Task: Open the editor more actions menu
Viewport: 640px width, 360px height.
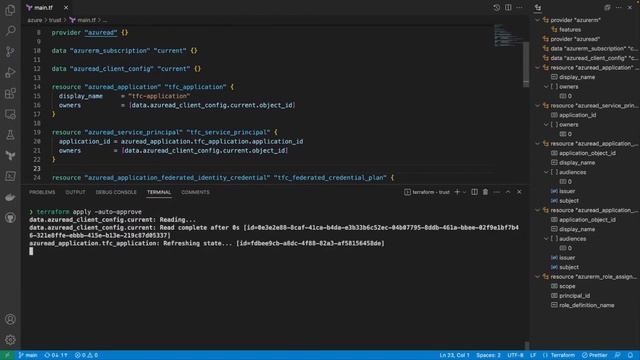Action: (519, 7)
